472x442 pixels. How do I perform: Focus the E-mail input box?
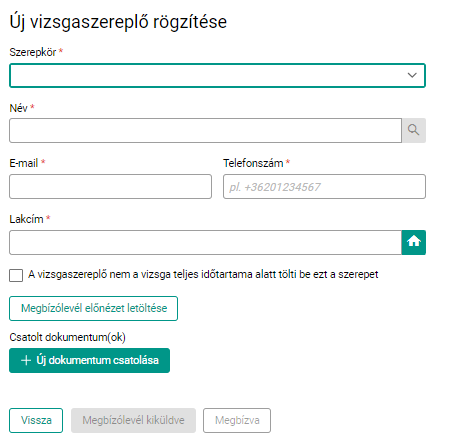110,186
